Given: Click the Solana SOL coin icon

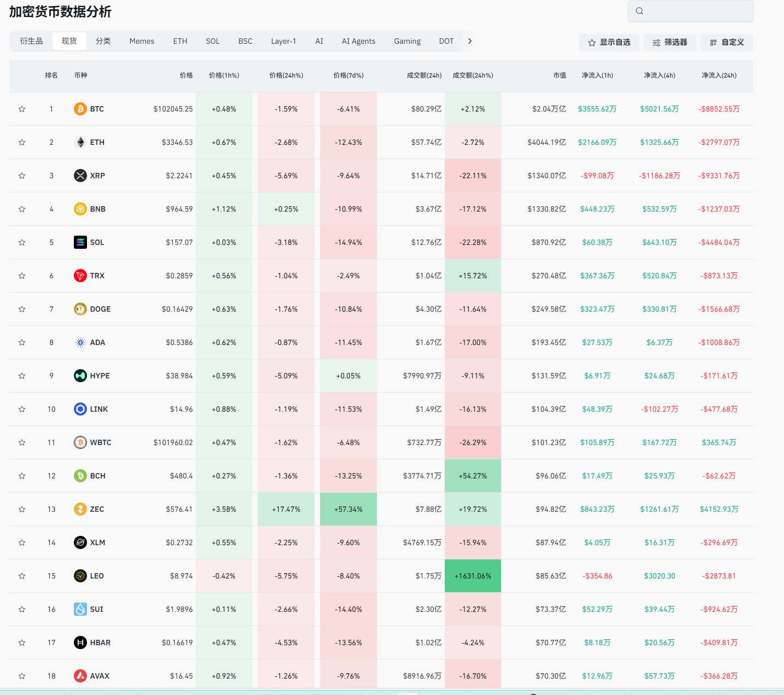Looking at the screenshot, I should tap(80, 242).
